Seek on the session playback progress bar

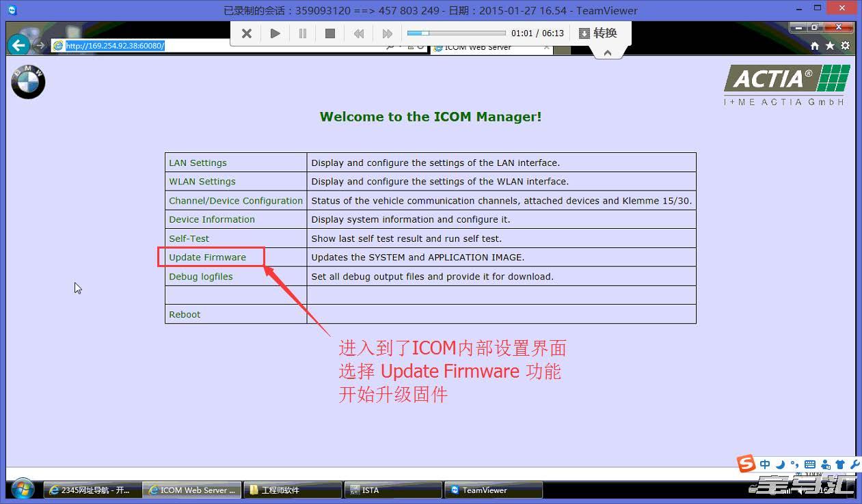tap(456, 33)
